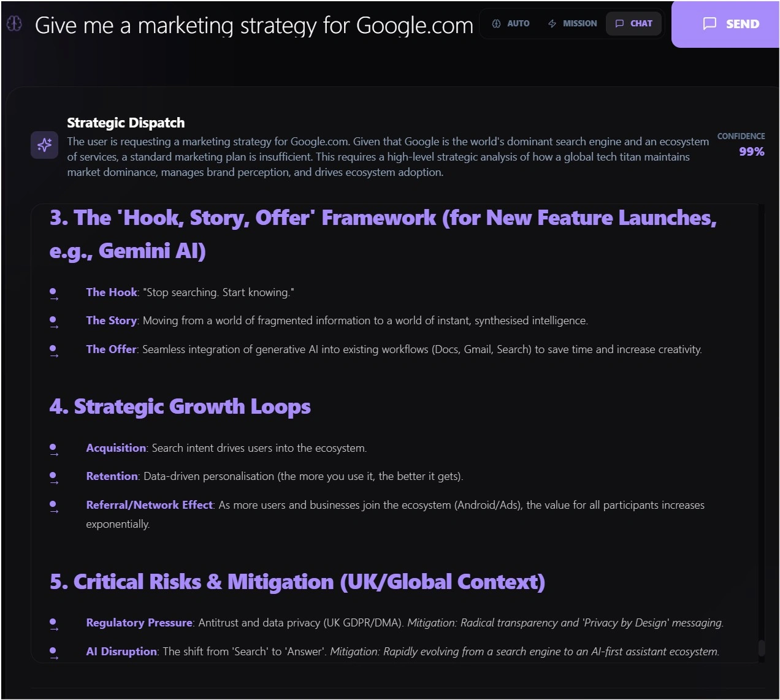Image resolution: width=780 pixels, height=700 pixels.
Task: Click the bullet icon beside 'The Offer'
Action: point(54,351)
